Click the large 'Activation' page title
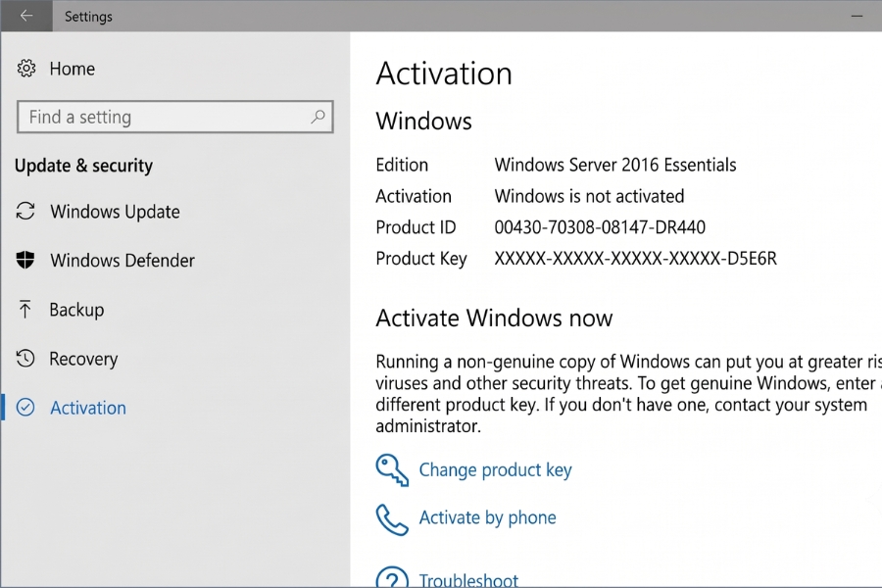Image resolution: width=882 pixels, height=588 pixels. point(444,73)
